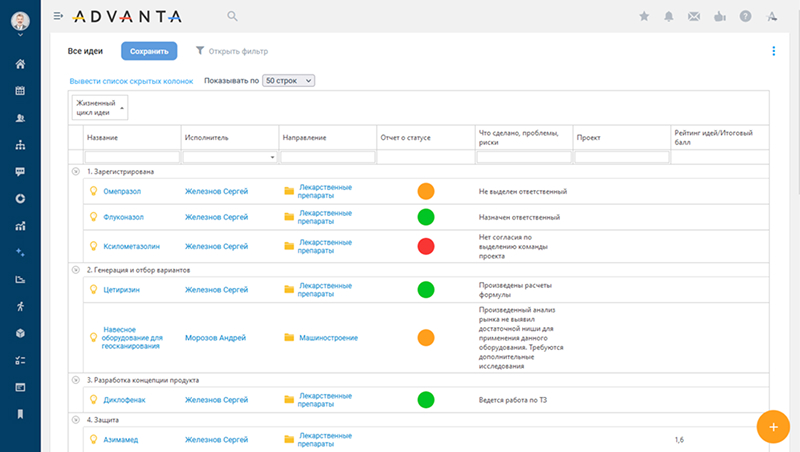Click the search magnifier in header
The width and height of the screenshot is (800, 452).
click(x=233, y=16)
